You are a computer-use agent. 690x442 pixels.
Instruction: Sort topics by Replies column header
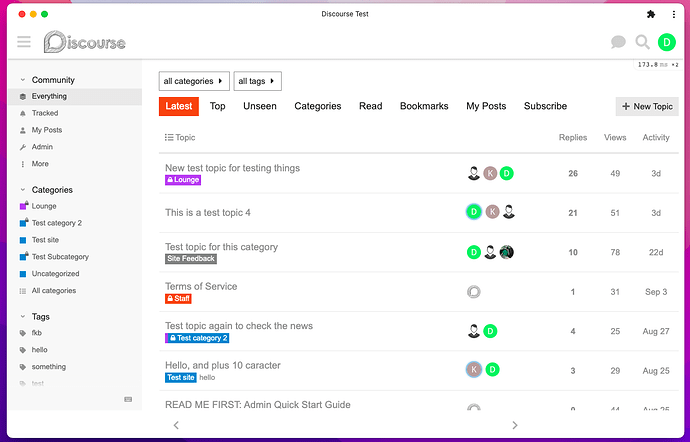[x=573, y=137]
